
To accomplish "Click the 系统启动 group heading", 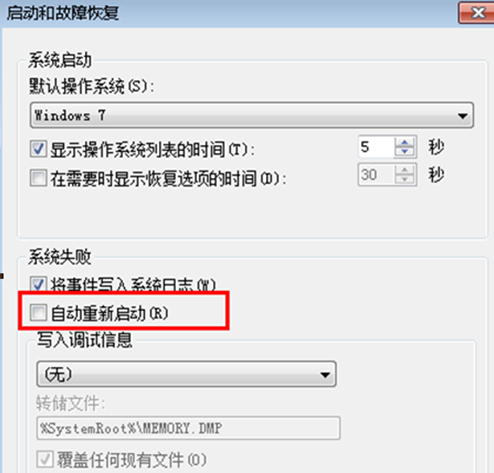I will [x=60, y=61].
